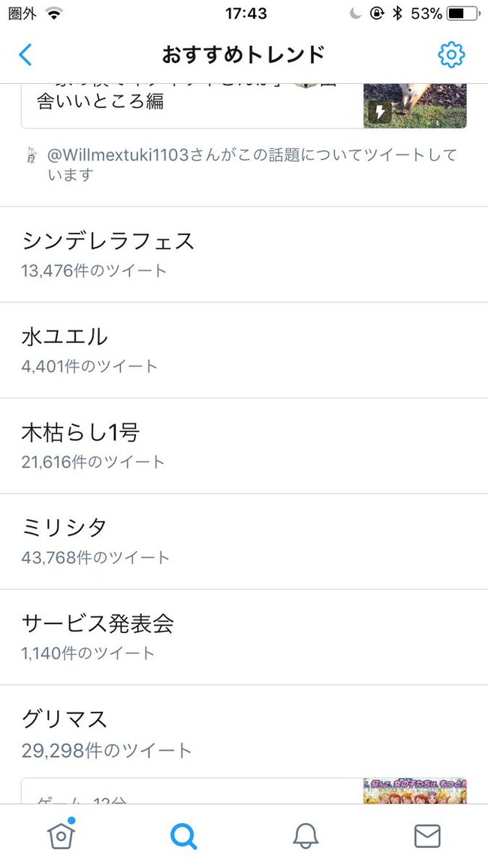This screenshot has height=868, width=488.
Task: Select the Search magnifier tab
Action: point(184,836)
